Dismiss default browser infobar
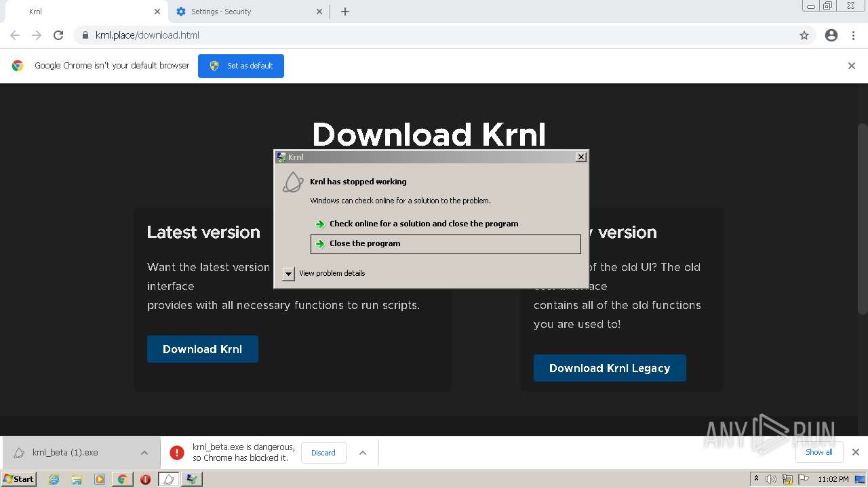 coord(852,66)
